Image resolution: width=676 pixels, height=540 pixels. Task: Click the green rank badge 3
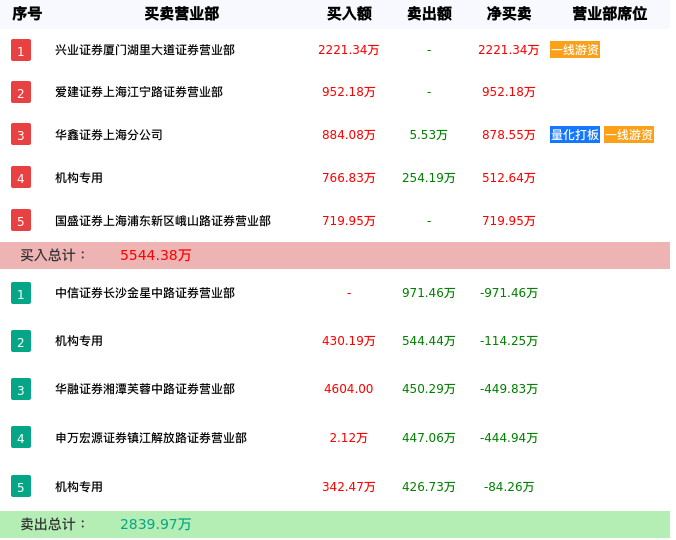[x=21, y=389]
